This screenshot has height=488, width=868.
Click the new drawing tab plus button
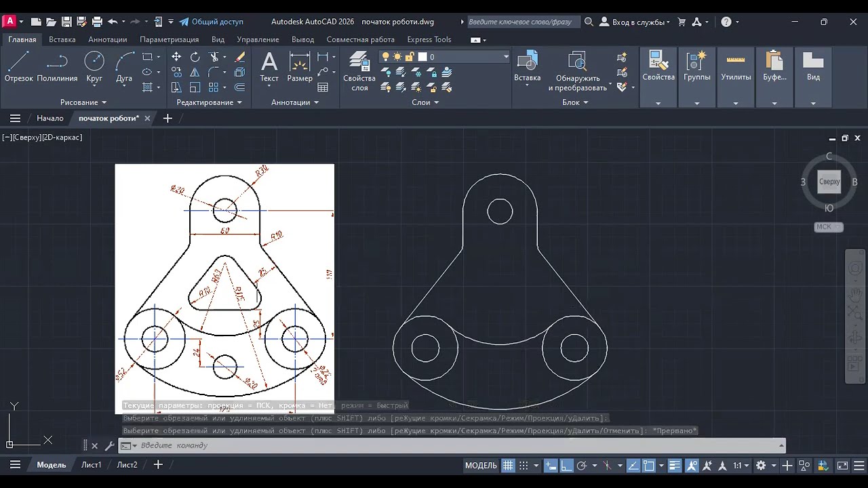tap(167, 118)
